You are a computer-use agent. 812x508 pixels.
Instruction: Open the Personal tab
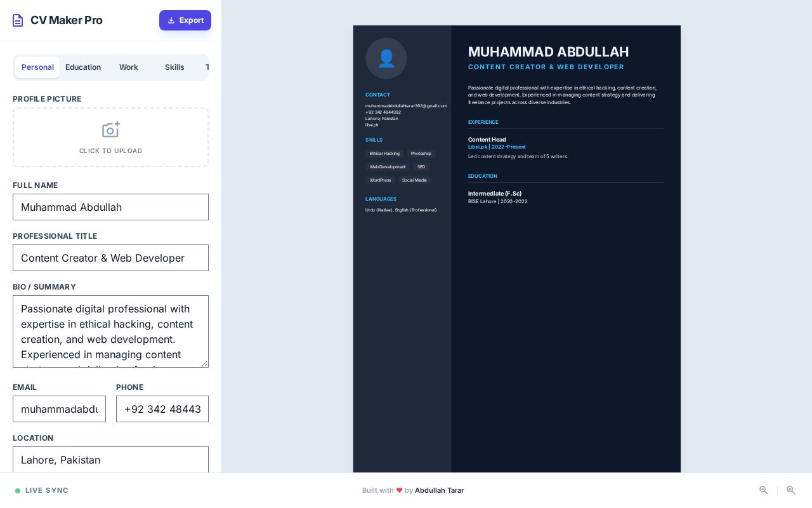click(37, 67)
